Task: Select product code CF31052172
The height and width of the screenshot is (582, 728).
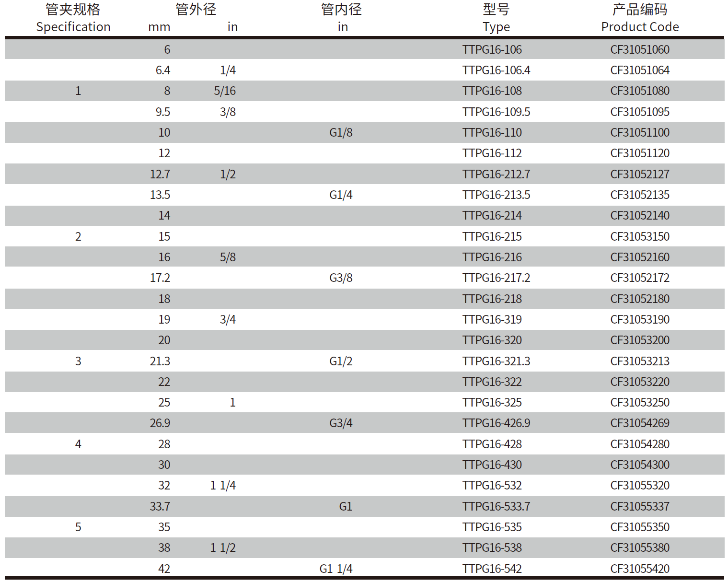Action: point(640,278)
